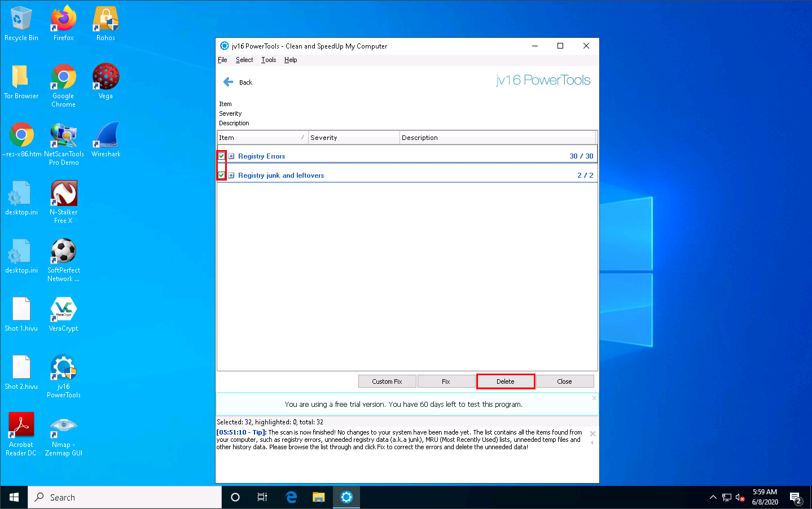The height and width of the screenshot is (509, 812).
Task: Click the '2 / 2' count text
Action: pyautogui.click(x=585, y=175)
